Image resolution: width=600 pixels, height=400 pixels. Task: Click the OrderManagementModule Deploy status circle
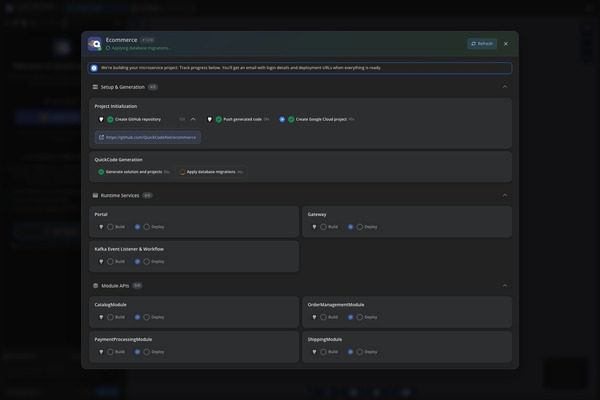point(359,317)
